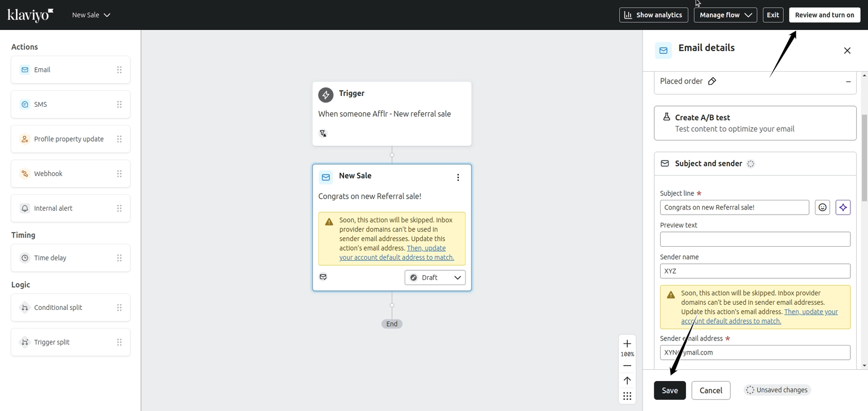The height and width of the screenshot is (411, 868).
Task: Close the Email details panel
Action: [x=847, y=50]
